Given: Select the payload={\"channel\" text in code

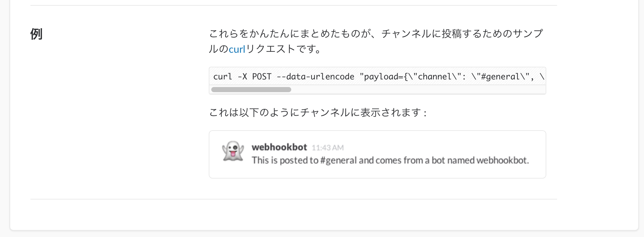Looking at the screenshot, I should (x=409, y=76).
